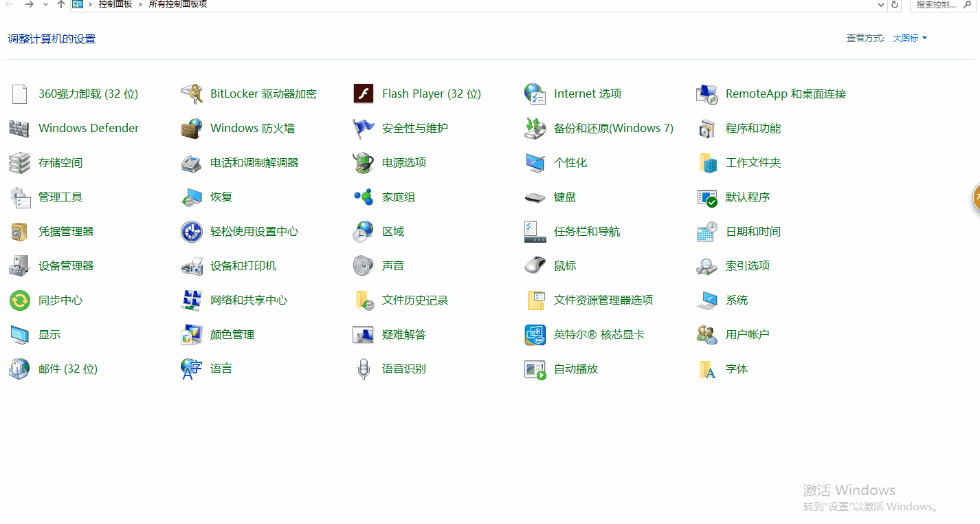
Task: Click the 家庭组 icon
Action: pos(363,197)
